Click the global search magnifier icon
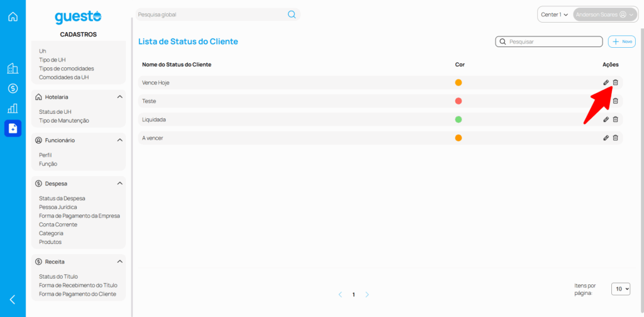Viewport: 644px width, 317px height. 291,14
